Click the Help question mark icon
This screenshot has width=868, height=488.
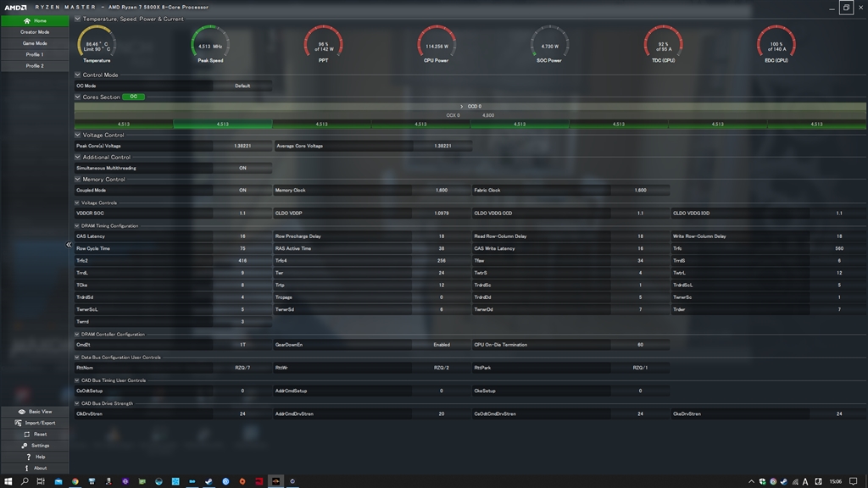point(28,457)
